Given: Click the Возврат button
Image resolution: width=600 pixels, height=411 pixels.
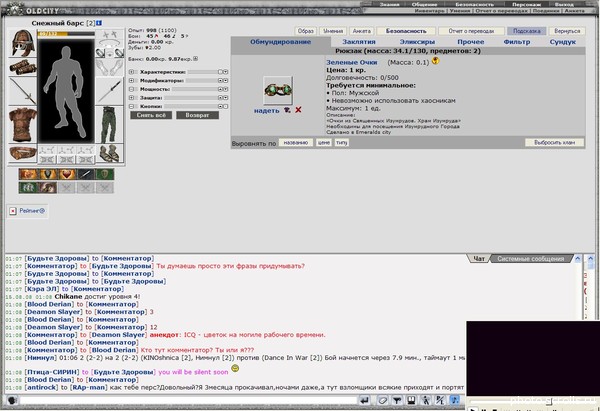Looking at the screenshot, I should point(197,115).
